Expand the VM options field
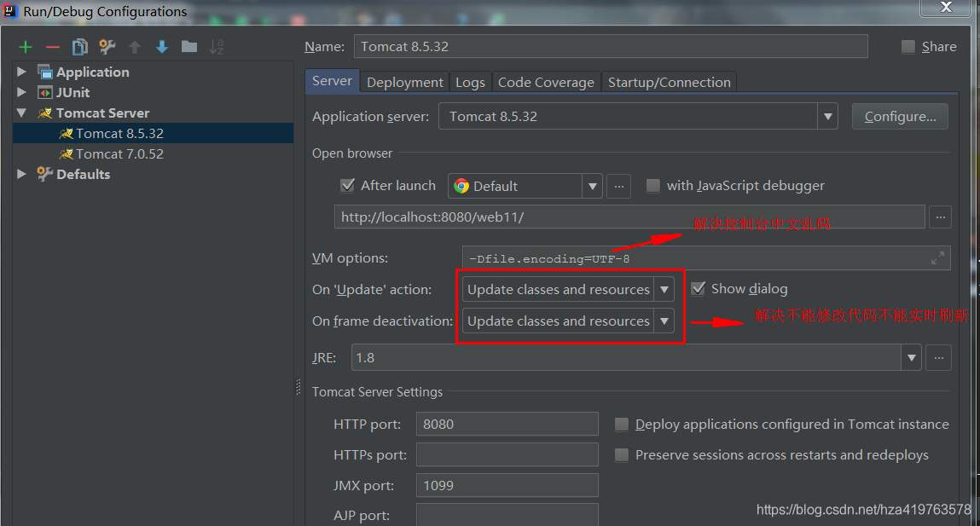The width and height of the screenshot is (980, 526). [x=937, y=258]
